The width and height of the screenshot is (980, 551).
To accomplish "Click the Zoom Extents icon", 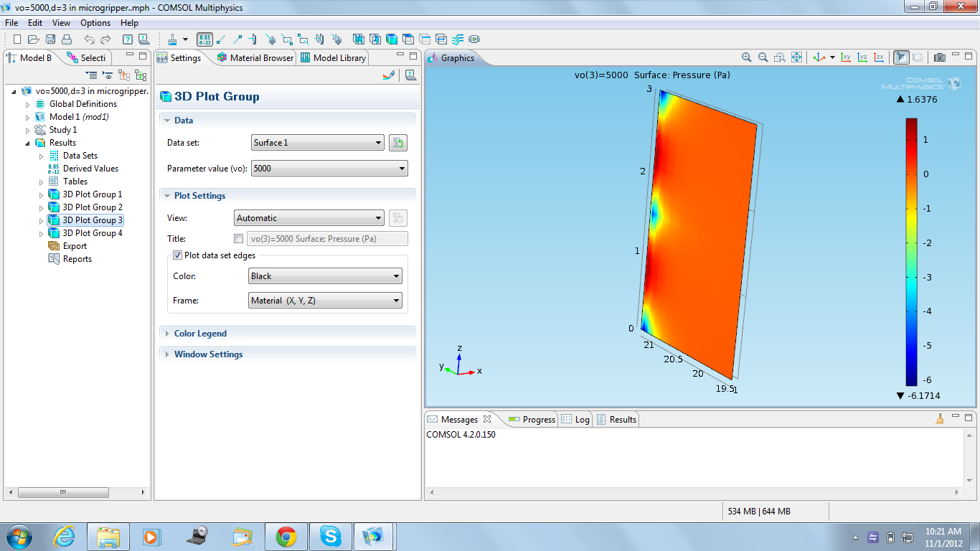I will point(796,57).
